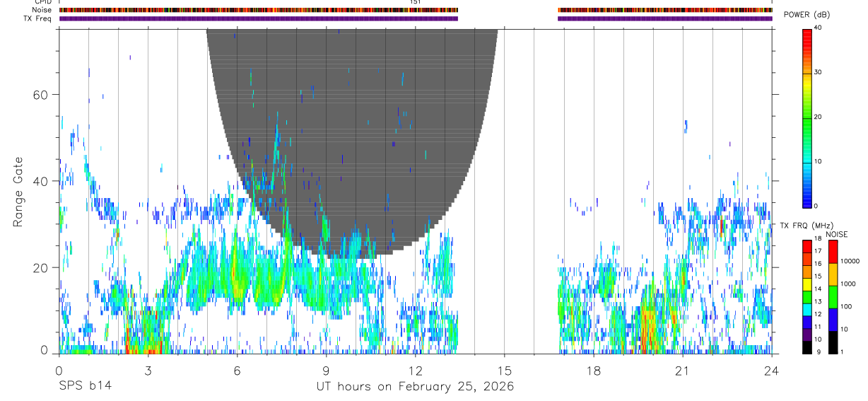868x401 pixels.
Task: Click the blue 11-12 MHz TX FRQ swatch
Action: point(807,322)
